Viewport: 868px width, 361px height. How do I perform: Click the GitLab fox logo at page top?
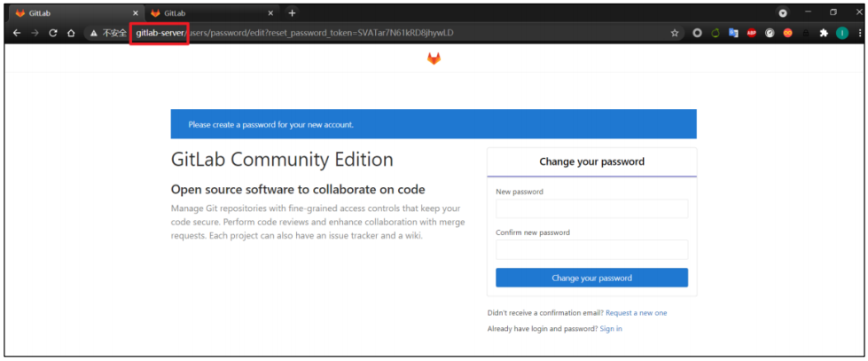pos(434,59)
